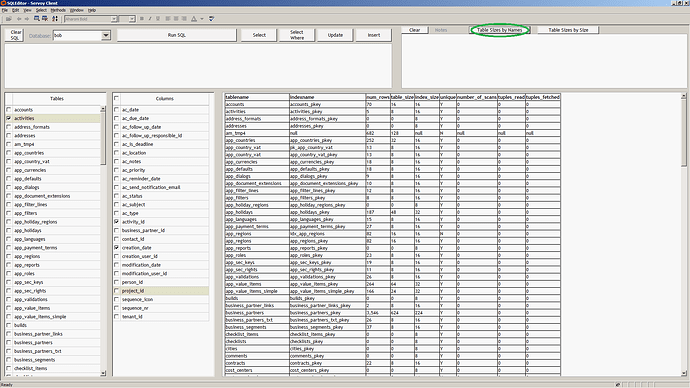690x388 pixels.
Task: Click the Table Sizes by Size button
Action: [568, 30]
